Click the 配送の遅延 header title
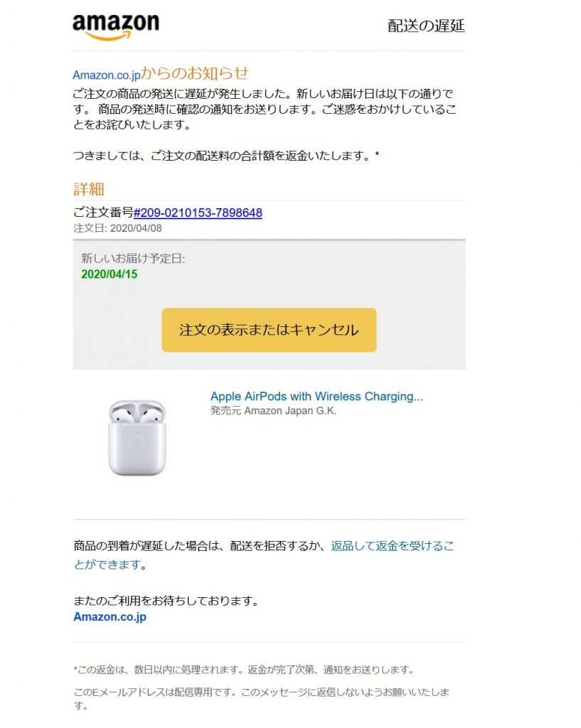 coord(426,26)
